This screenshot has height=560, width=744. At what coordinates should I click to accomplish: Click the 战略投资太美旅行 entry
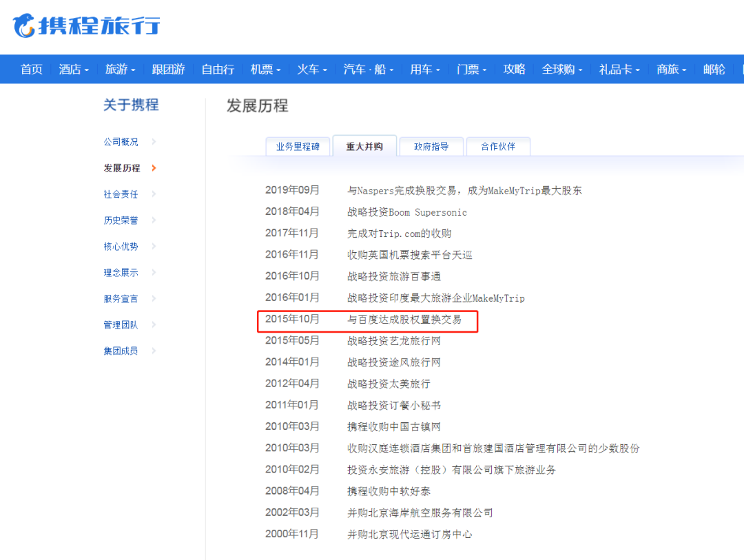click(x=389, y=384)
